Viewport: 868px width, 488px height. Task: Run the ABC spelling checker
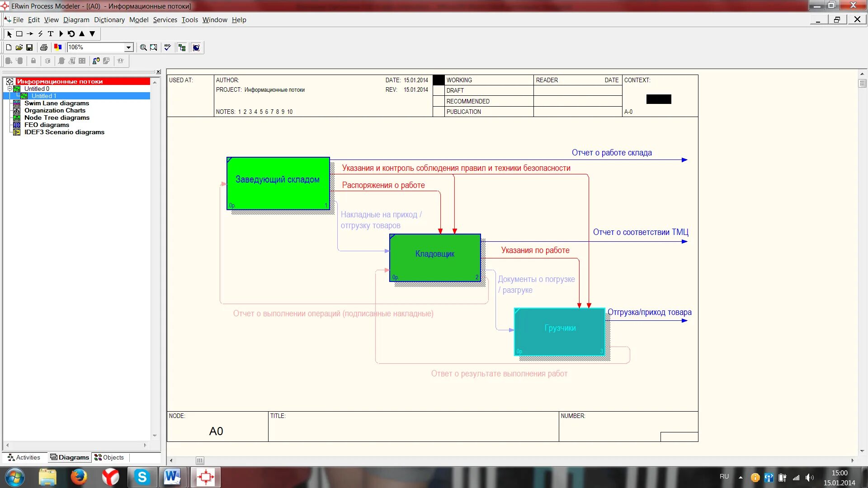(x=167, y=47)
